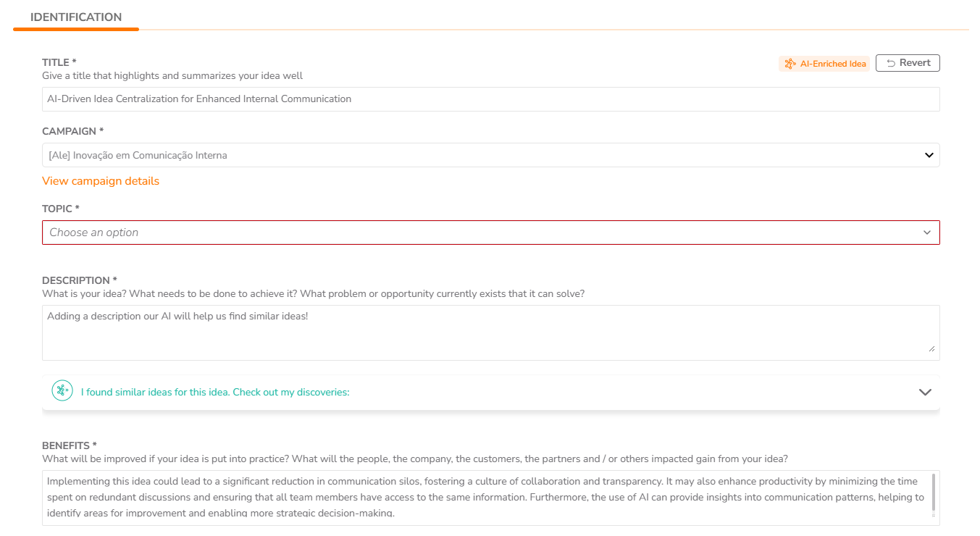The width and height of the screenshot is (980, 536).
Task: Focus the Title input field
Action: tap(491, 99)
